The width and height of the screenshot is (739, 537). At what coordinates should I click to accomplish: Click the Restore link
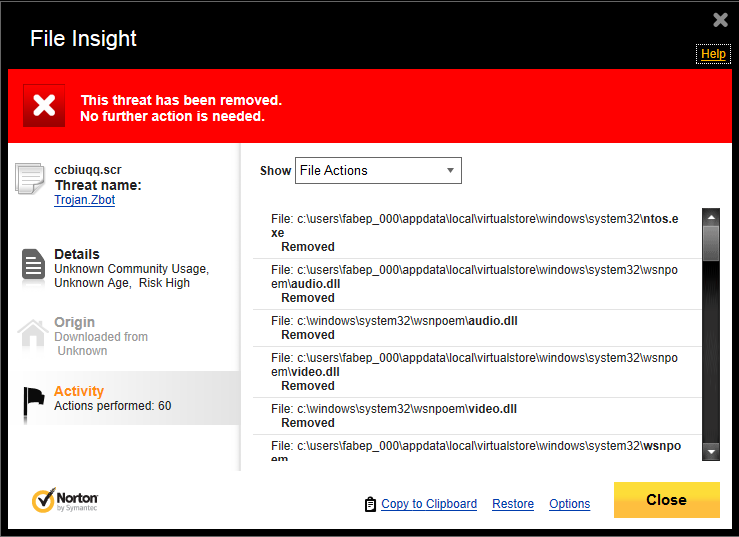pos(513,504)
